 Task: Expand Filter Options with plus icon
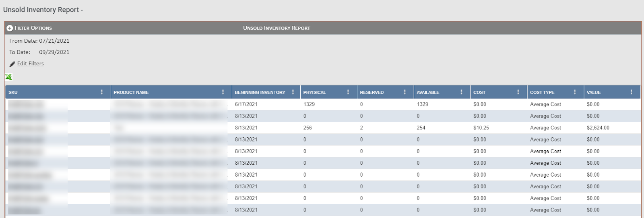[10, 28]
